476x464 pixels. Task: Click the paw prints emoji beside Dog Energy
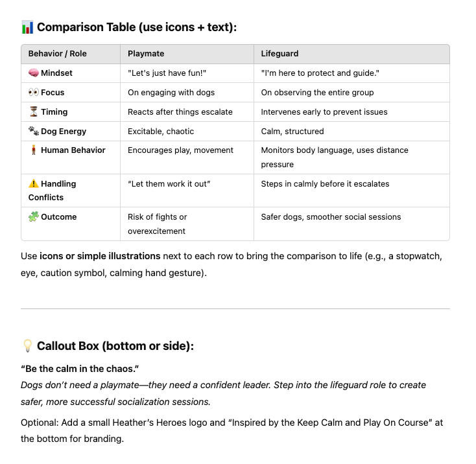(x=34, y=131)
